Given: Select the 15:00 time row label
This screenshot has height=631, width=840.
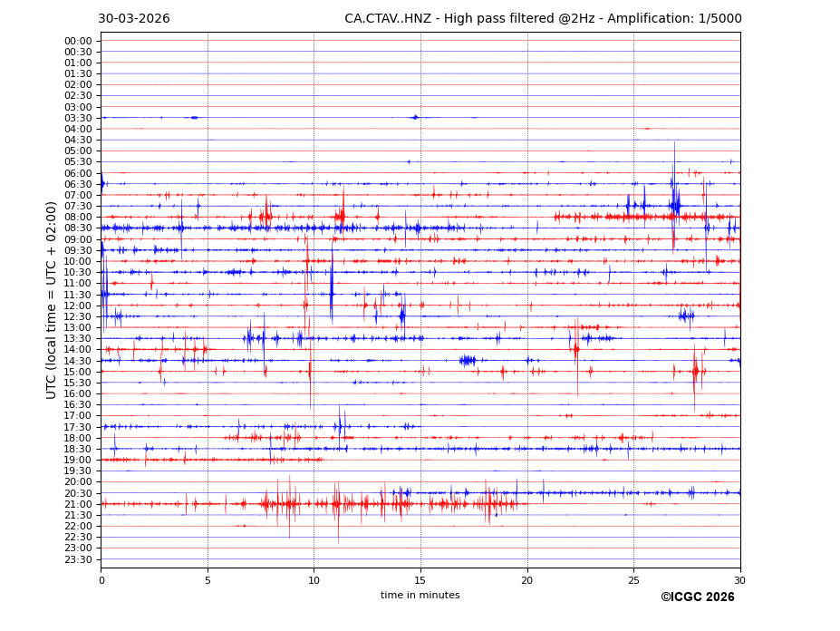Looking at the screenshot, I should click(x=78, y=372).
